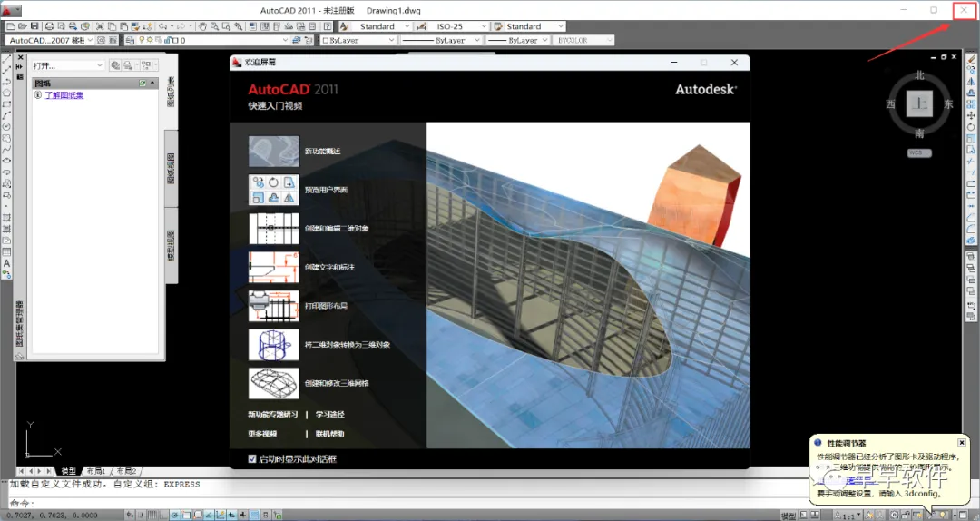Open the 联机帮助 link
This screenshot has height=521, width=980.
(x=330, y=434)
